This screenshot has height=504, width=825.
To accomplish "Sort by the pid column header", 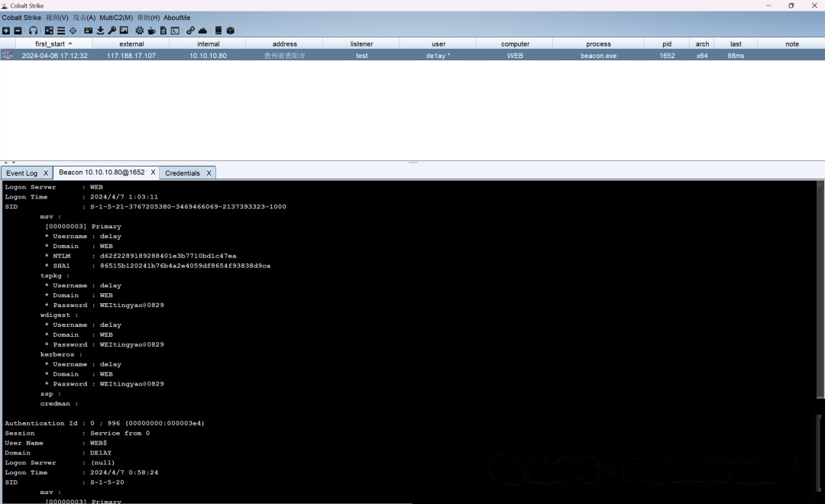I will point(667,44).
